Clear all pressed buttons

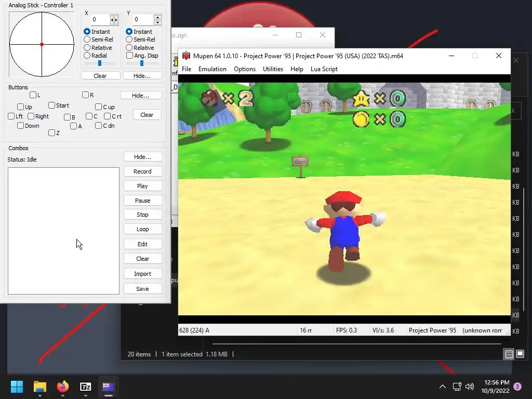click(x=147, y=115)
